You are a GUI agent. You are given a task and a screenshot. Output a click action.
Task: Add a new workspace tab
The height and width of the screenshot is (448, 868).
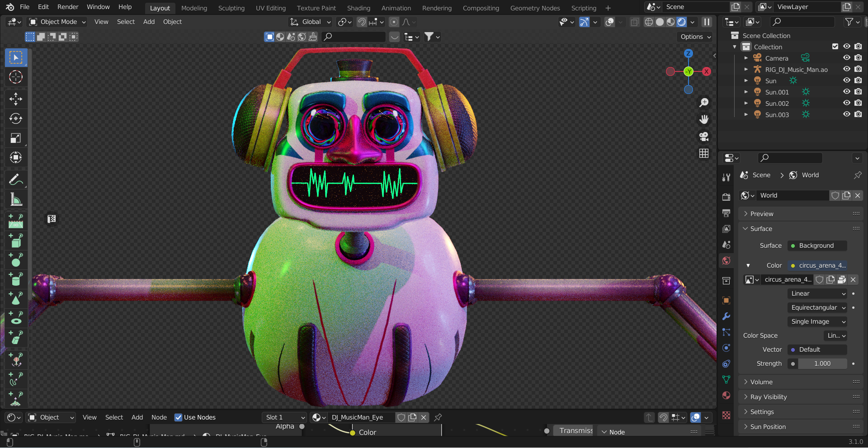[x=608, y=8]
